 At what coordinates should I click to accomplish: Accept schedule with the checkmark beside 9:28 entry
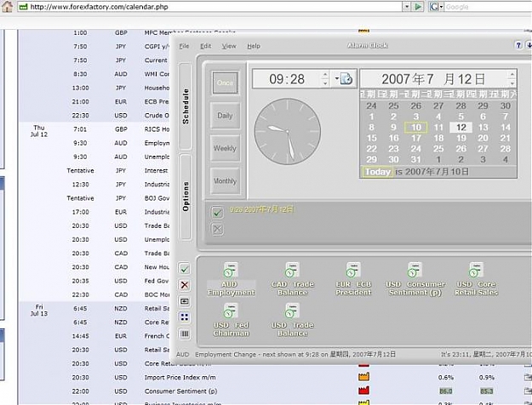click(218, 213)
